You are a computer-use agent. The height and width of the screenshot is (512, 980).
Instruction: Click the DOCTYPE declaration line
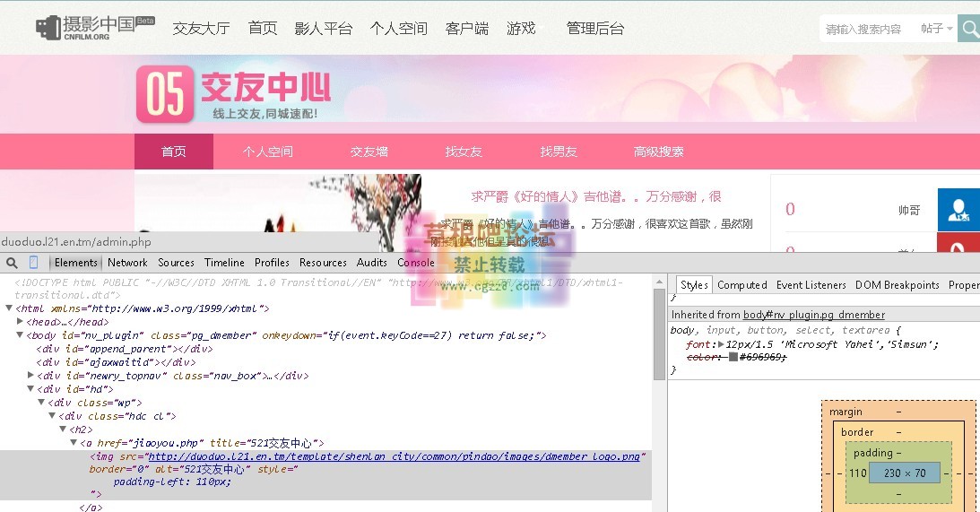click(319, 288)
